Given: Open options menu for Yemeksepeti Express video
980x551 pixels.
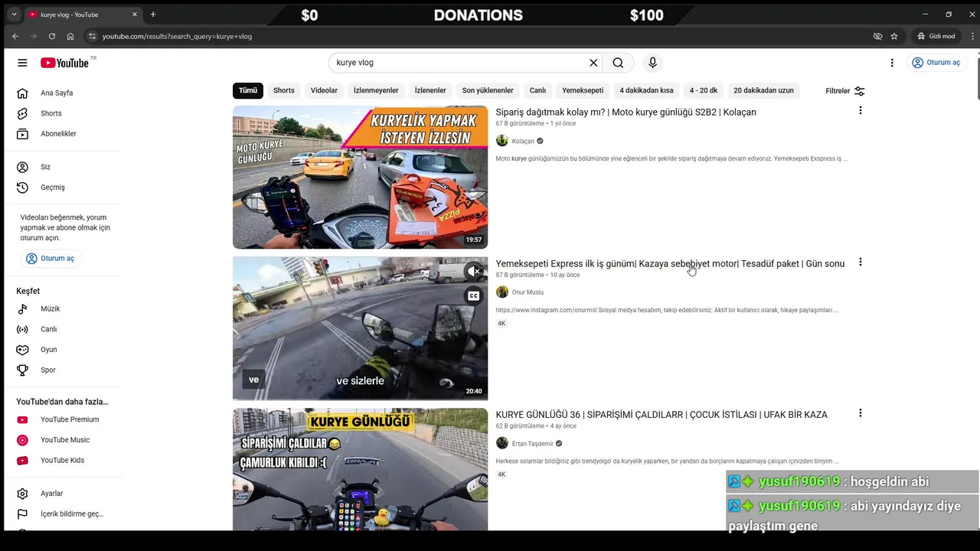Looking at the screenshot, I should [x=861, y=262].
